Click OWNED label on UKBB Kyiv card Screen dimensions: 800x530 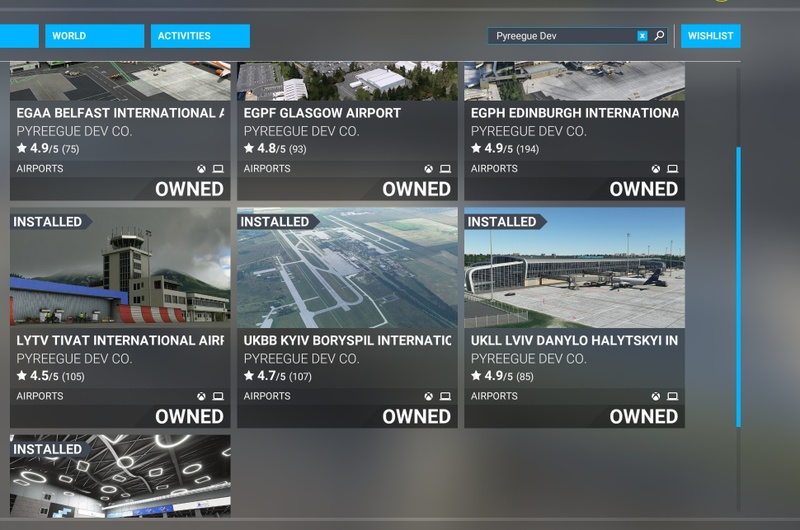click(x=416, y=417)
